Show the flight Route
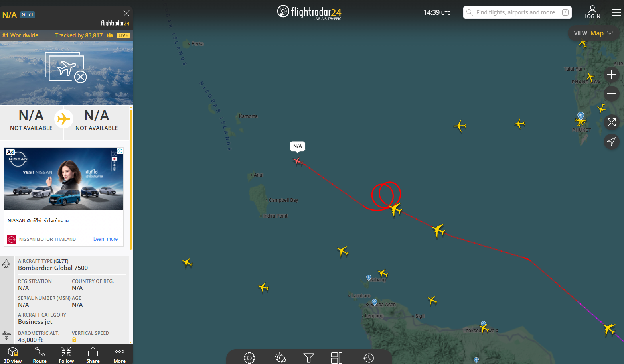The width and height of the screenshot is (624, 364). pyautogui.click(x=39, y=354)
